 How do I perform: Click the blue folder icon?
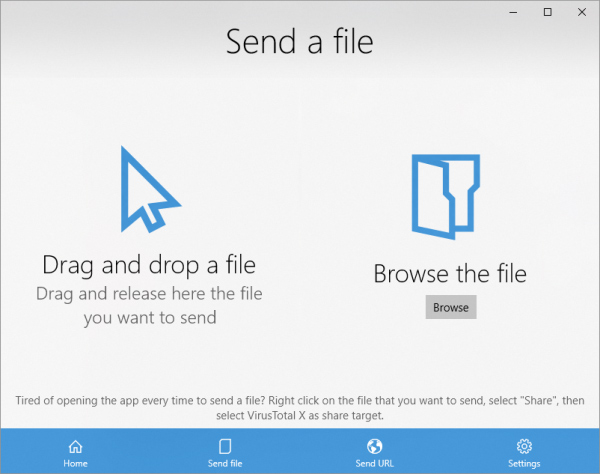[x=446, y=197]
